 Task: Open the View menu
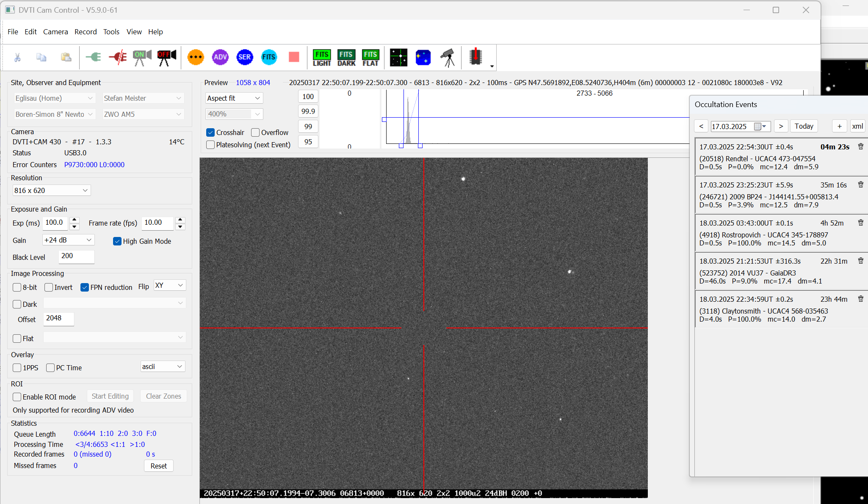coord(134,32)
